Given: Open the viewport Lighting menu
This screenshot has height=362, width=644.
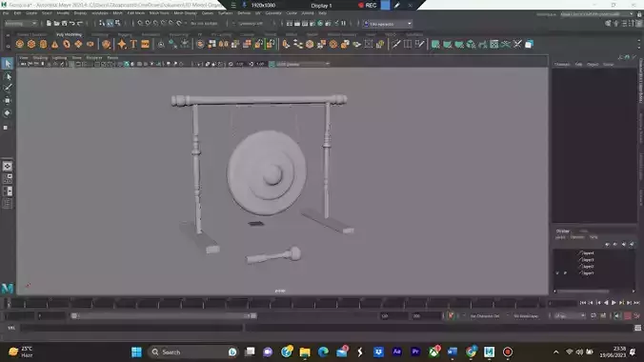Looking at the screenshot, I should [59, 58].
